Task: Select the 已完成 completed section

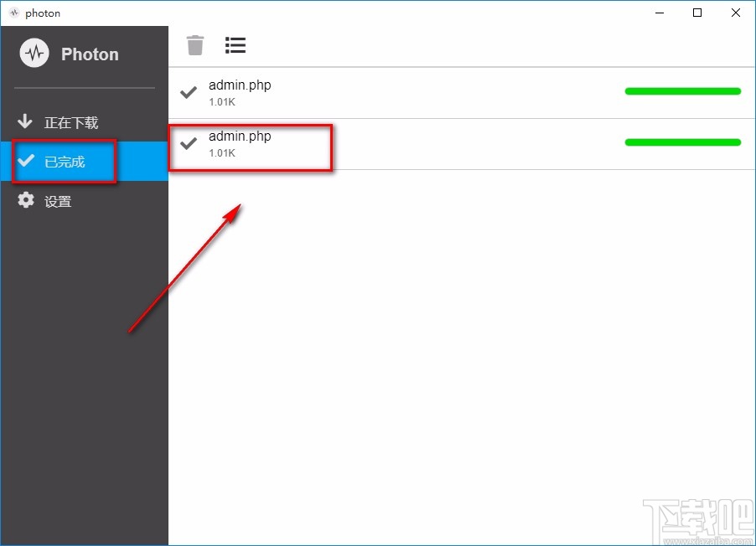Action: pos(85,162)
